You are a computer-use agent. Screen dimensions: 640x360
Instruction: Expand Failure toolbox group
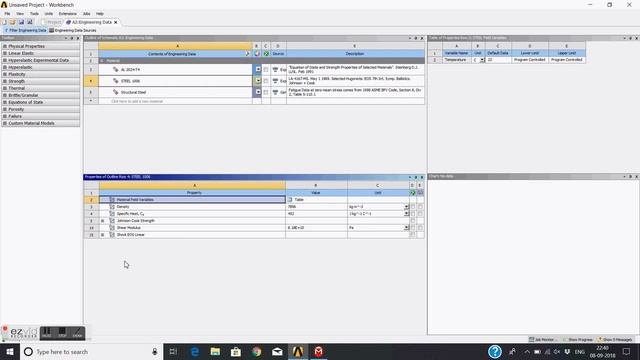click(5, 116)
